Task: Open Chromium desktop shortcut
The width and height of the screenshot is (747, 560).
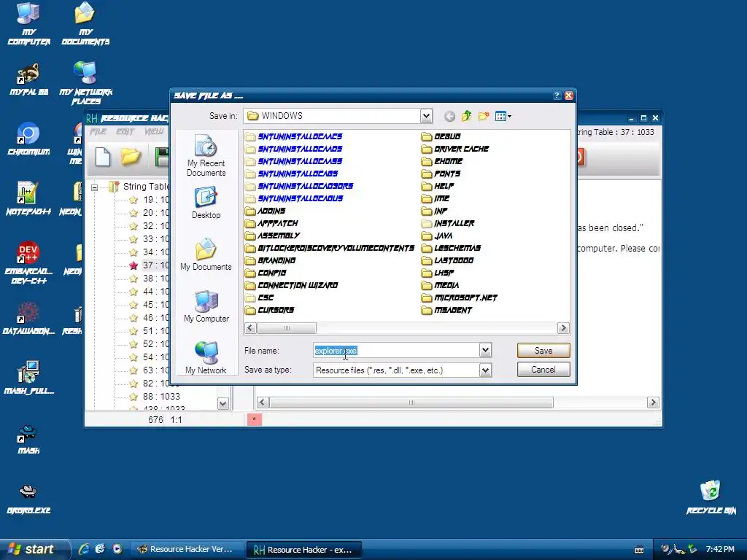Action: (x=28, y=139)
